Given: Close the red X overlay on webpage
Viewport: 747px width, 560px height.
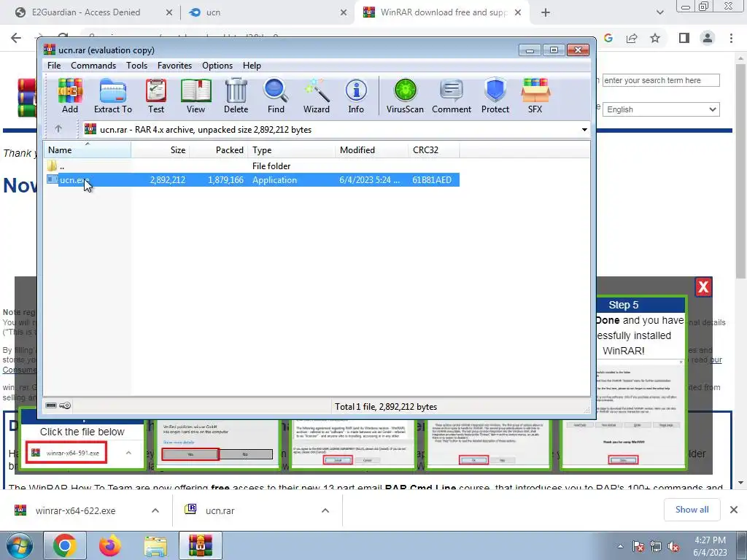Looking at the screenshot, I should pyautogui.click(x=703, y=287).
